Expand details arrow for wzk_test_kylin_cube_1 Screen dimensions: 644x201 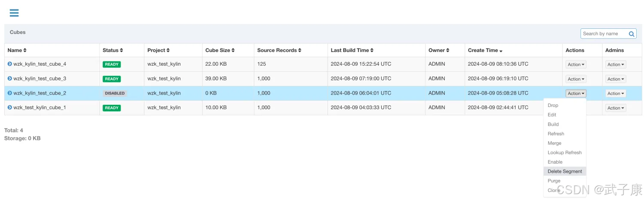coord(10,107)
